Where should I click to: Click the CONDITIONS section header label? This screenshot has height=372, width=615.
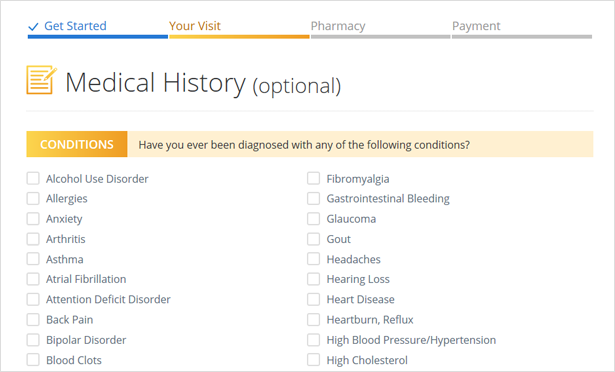click(x=77, y=144)
